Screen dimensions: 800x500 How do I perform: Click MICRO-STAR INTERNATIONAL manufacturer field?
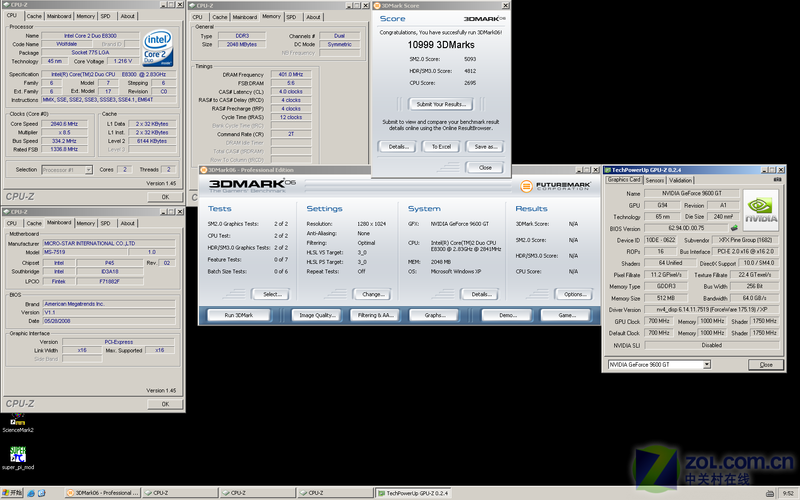[109, 243]
